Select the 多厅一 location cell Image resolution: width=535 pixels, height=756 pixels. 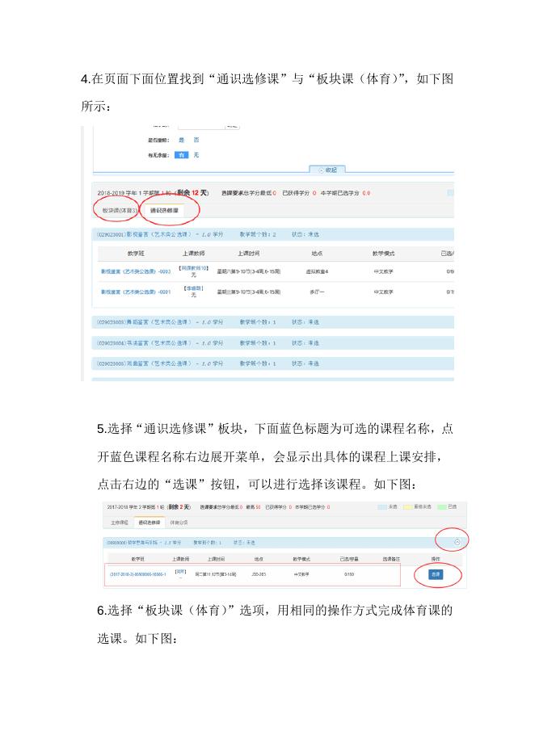pyautogui.click(x=317, y=292)
